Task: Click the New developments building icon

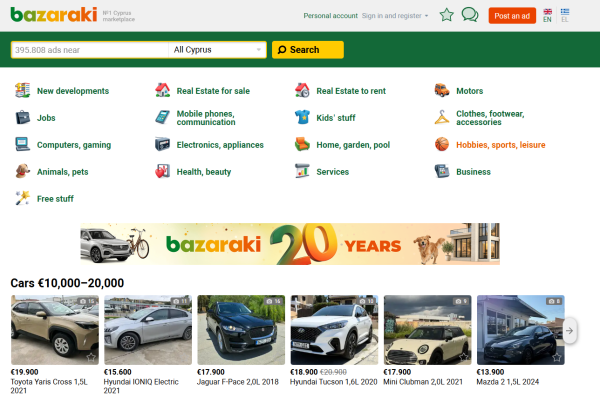Action: (23, 91)
